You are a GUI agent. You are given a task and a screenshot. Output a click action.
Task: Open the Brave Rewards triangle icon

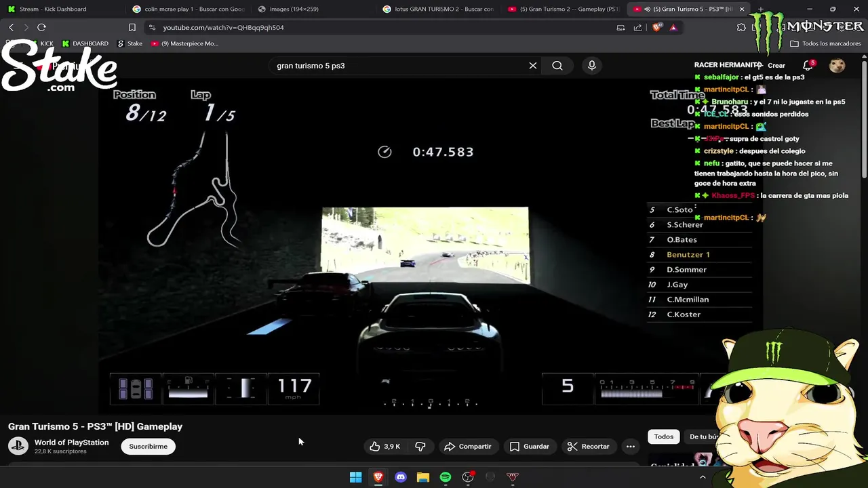point(673,27)
